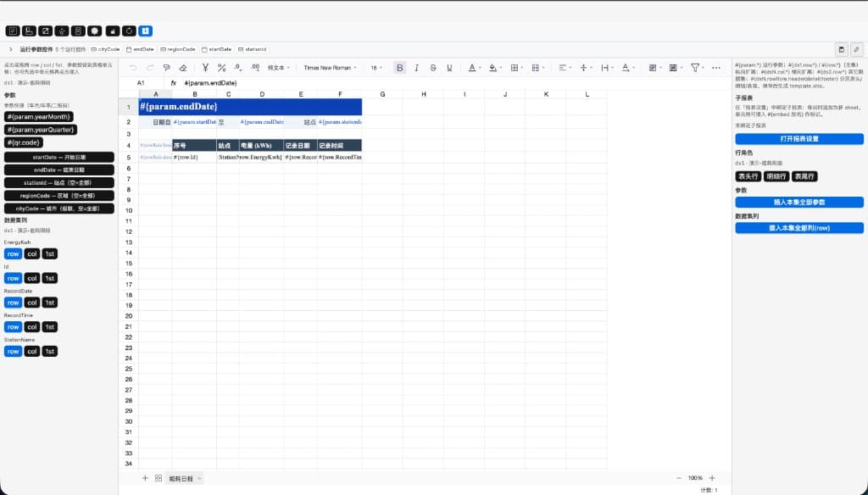The height and width of the screenshot is (495, 868).
Task: Click the 表尾行 row role button
Action: tap(804, 176)
